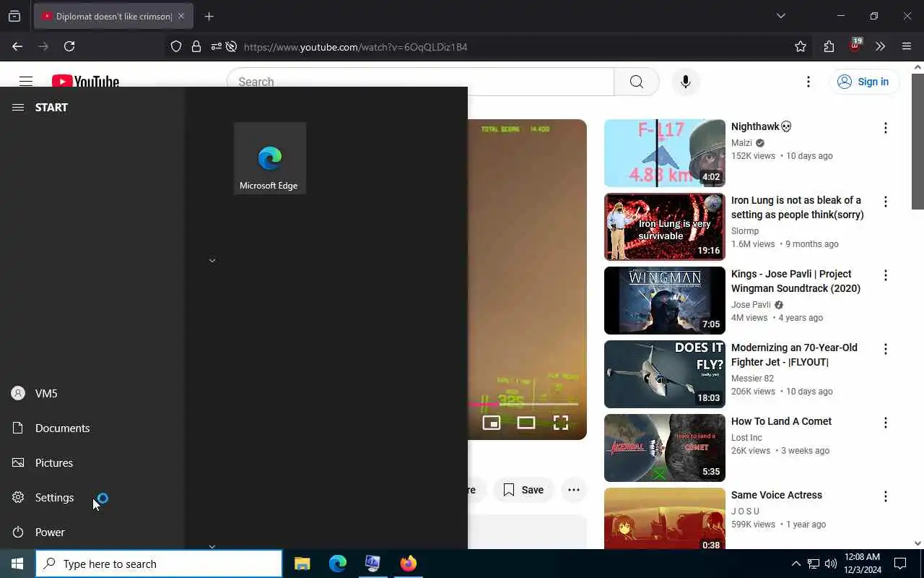
Task: Open the Firefox application menu
Action: pos(907,47)
